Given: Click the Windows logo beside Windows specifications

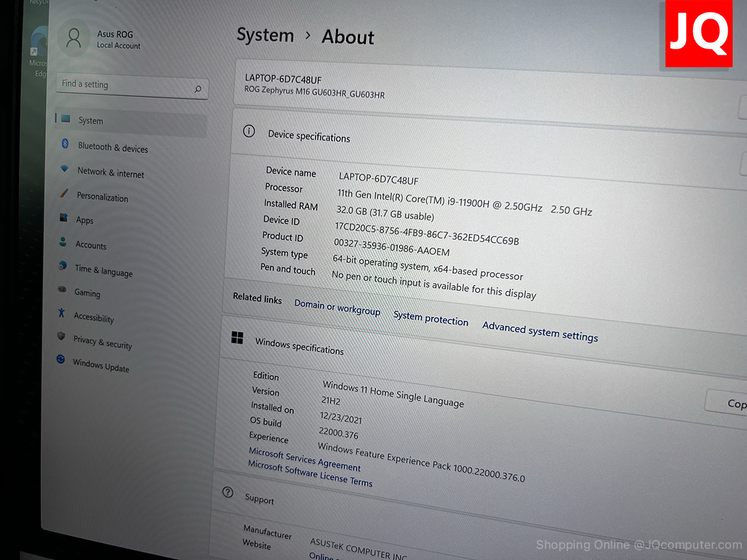Looking at the screenshot, I should tap(237, 338).
